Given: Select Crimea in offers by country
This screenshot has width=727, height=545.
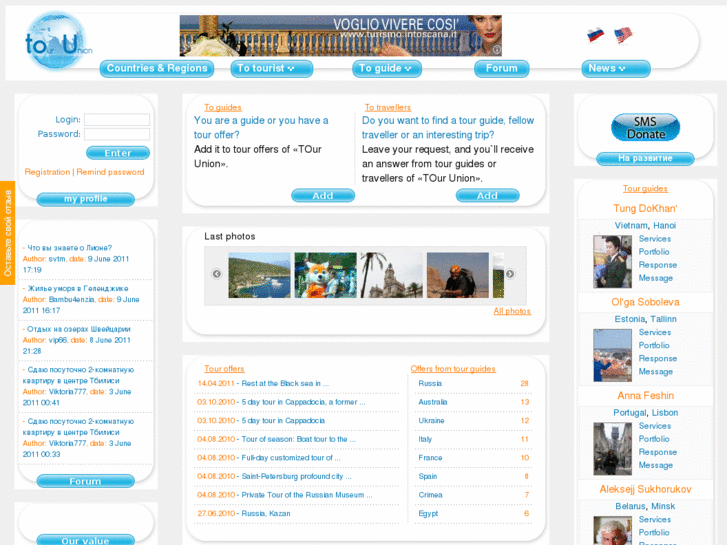Looking at the screenshot, I should [x=430, y=495].
